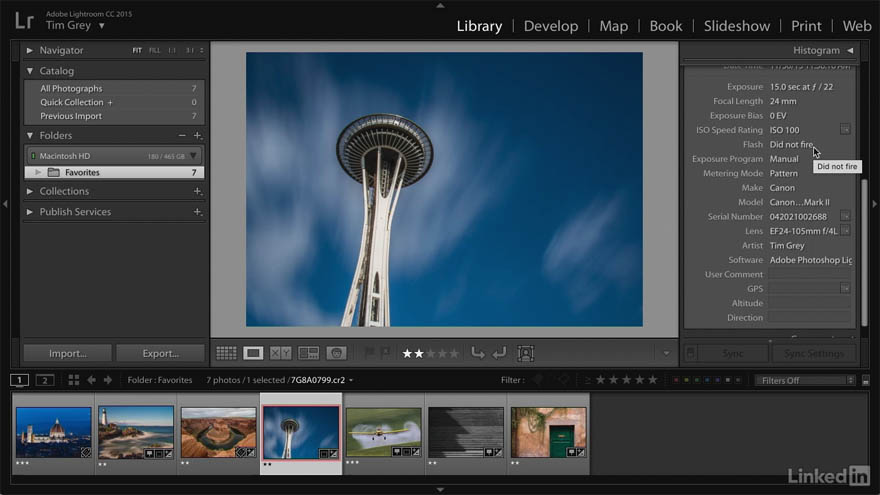
Task: Set navigator zoom to FIT
Action: [137, 51]
